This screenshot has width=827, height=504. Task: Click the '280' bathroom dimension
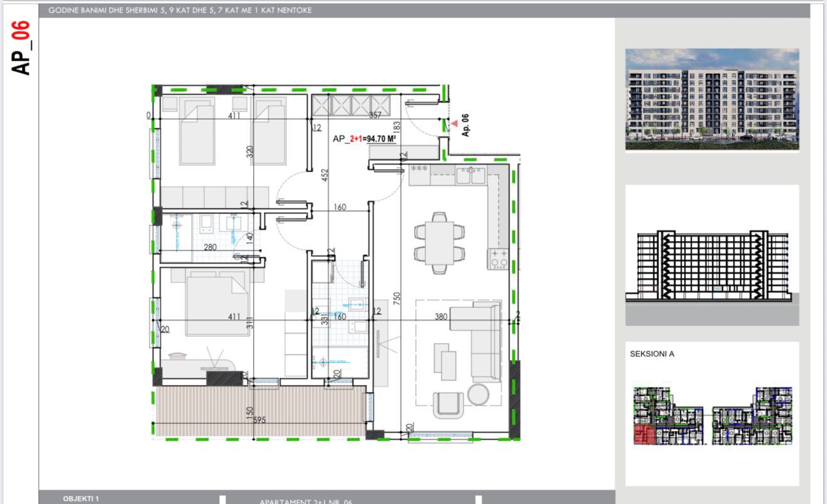point(210,247)
